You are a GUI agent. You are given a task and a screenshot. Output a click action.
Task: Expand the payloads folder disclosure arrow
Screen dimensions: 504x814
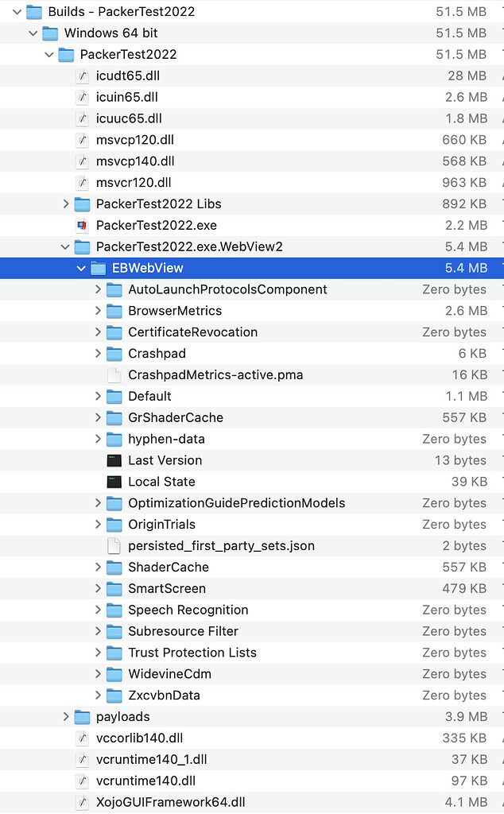coord(66,717)
